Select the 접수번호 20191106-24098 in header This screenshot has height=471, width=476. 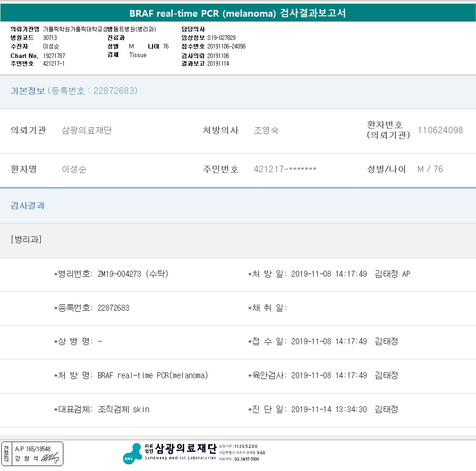226,47
